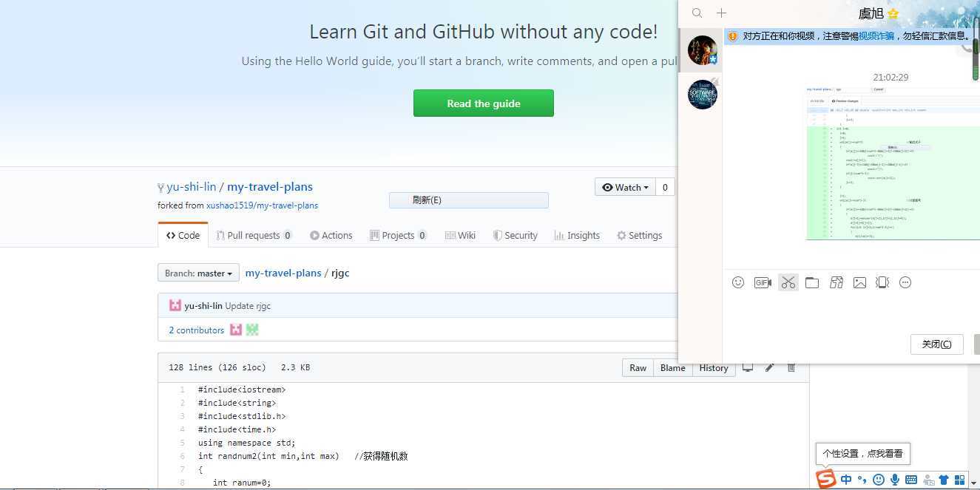Click the first contributor avatar
980x490 pixels.
(x=236, y=330)
